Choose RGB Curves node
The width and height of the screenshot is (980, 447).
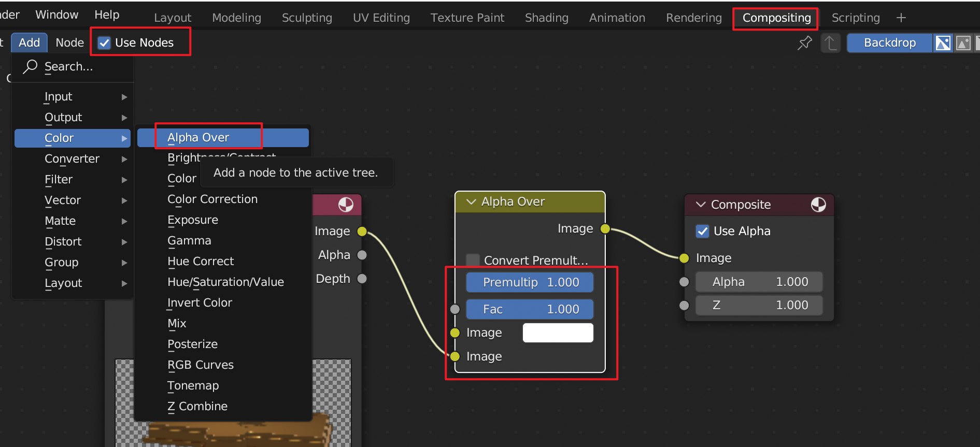tap(223, 365)
